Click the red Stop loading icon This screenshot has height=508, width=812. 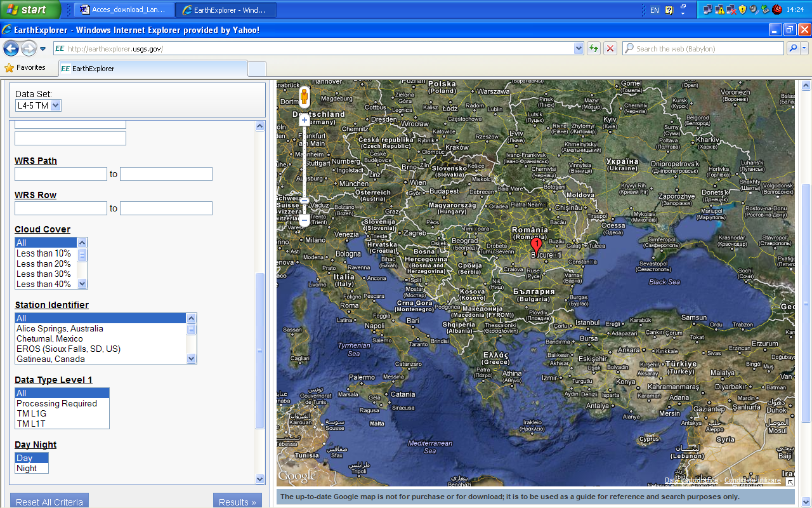coord(610,48)
